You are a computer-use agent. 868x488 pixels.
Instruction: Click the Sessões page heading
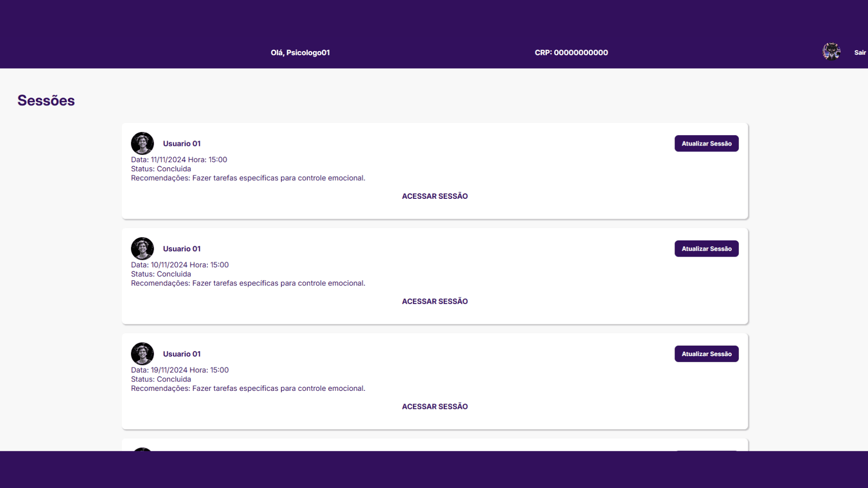(x=46, y=100)
